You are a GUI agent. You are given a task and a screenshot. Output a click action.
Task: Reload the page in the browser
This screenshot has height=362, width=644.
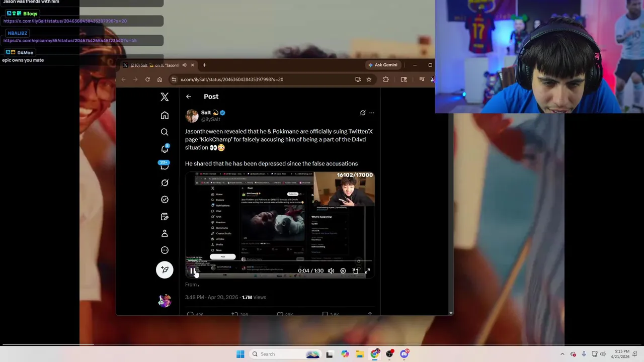[x=147, y=79]
